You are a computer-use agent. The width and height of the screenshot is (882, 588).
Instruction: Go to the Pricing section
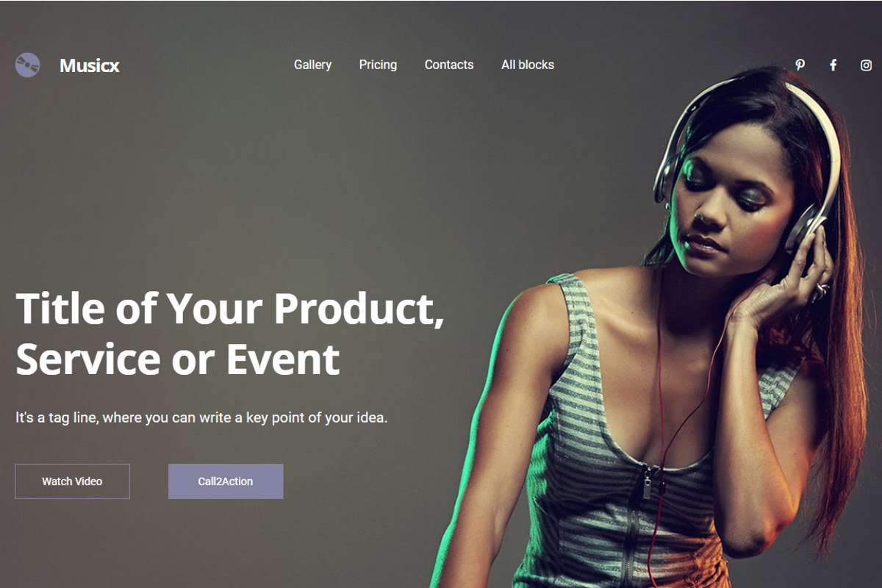(378, 65)
